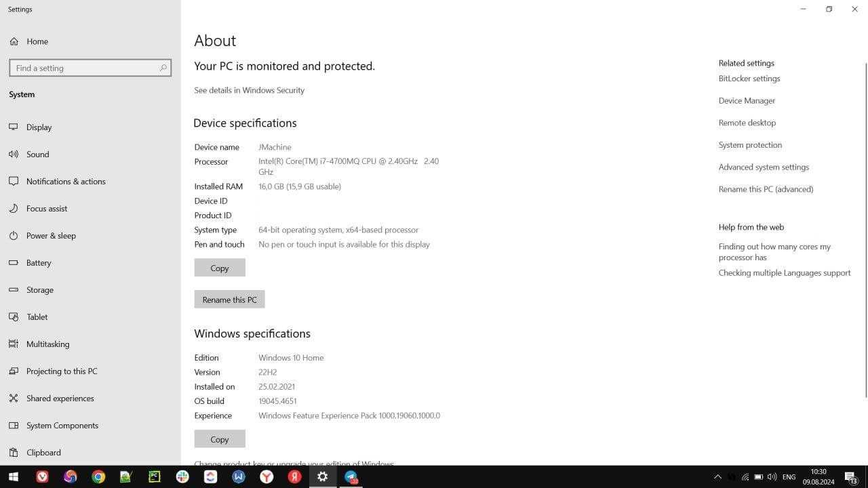Click Settings gear in taskbar
Image resolution: width=868 pixels, height=488 pixels.
tap(323, 476)
